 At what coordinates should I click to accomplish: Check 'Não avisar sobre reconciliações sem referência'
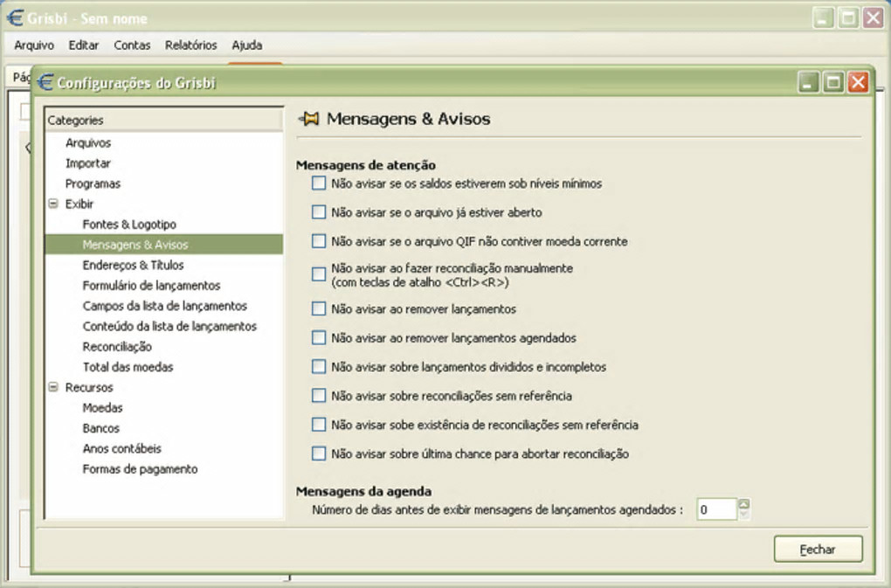point(319,396)
